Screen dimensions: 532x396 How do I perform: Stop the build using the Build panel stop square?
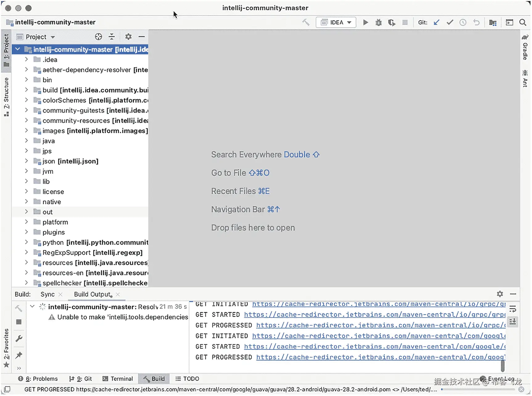tap(19, 322)
